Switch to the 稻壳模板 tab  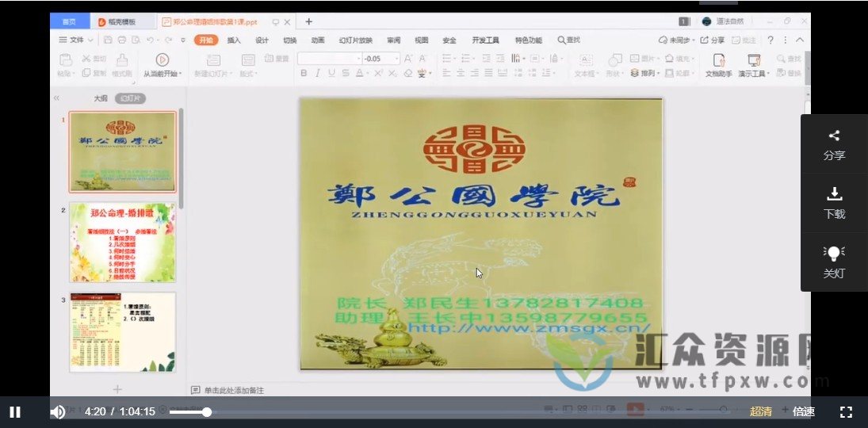coord(120,21)
